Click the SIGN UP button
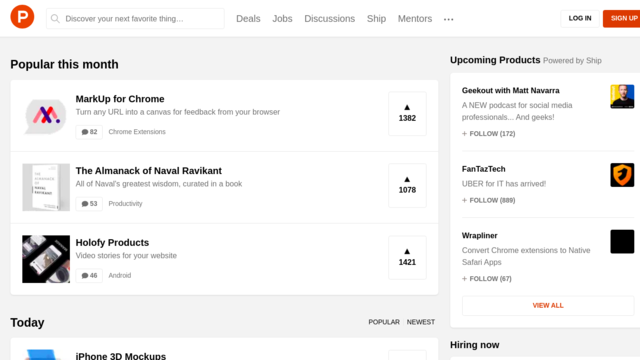The width and height of the screenshot is (640, 360). tap(622, 18)
